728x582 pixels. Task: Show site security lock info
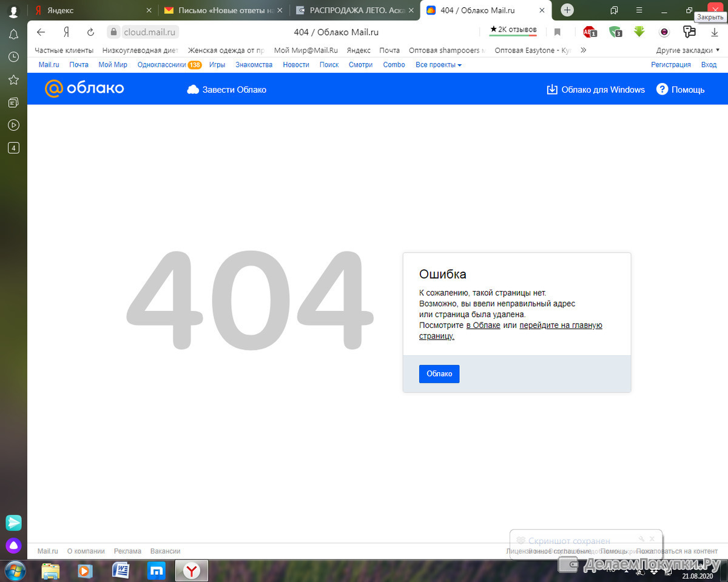coord(112,32)
